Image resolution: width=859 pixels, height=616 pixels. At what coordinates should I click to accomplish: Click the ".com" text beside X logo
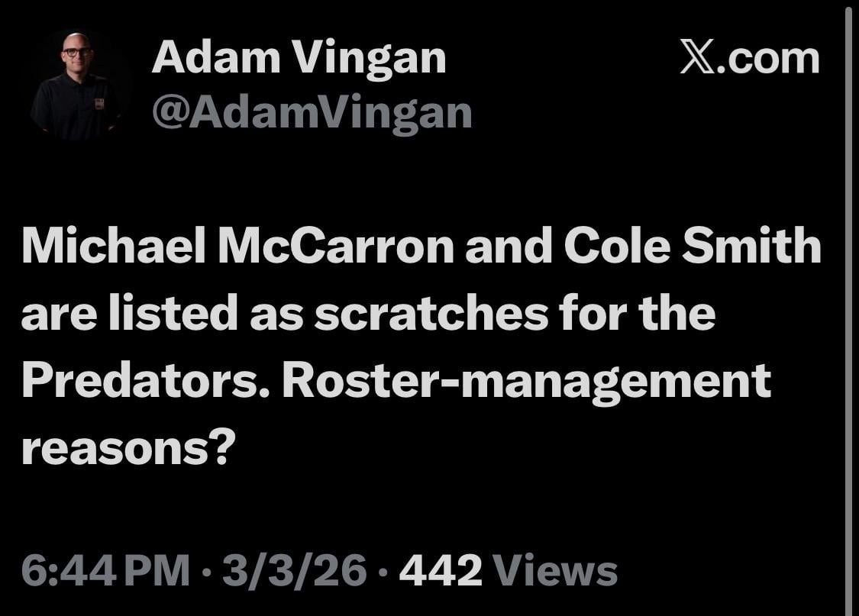(771, 59)
